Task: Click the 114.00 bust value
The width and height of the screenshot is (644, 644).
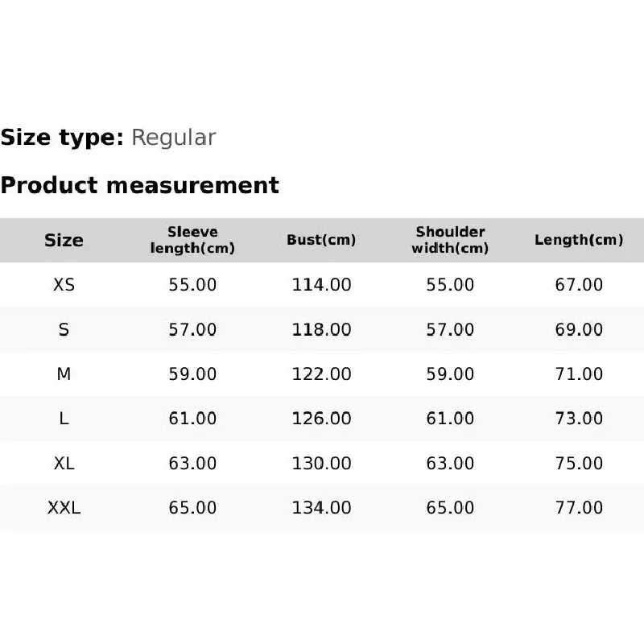Action: pyautogui.click(x=321, y=284)
